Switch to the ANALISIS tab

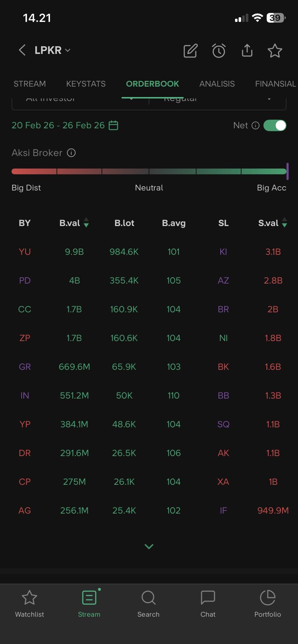tap(217, 84)
